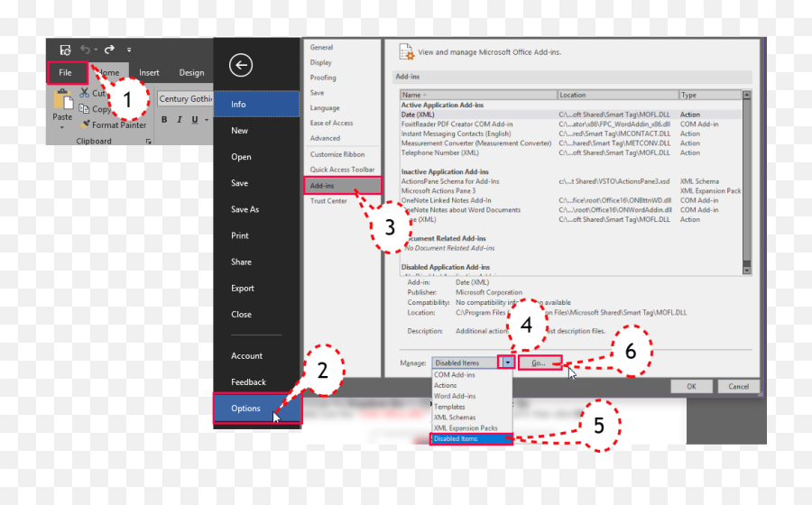Viewport: 812px width, 505px height.
Task: Open the Underline style dropdown arrow
Action: point(207,120)
